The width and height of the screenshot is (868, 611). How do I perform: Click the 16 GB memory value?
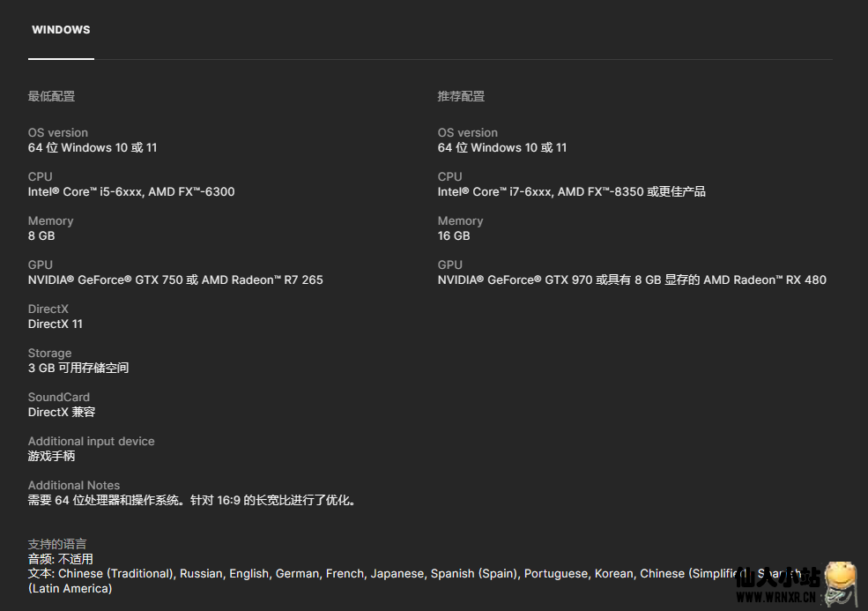pos(454,236)
